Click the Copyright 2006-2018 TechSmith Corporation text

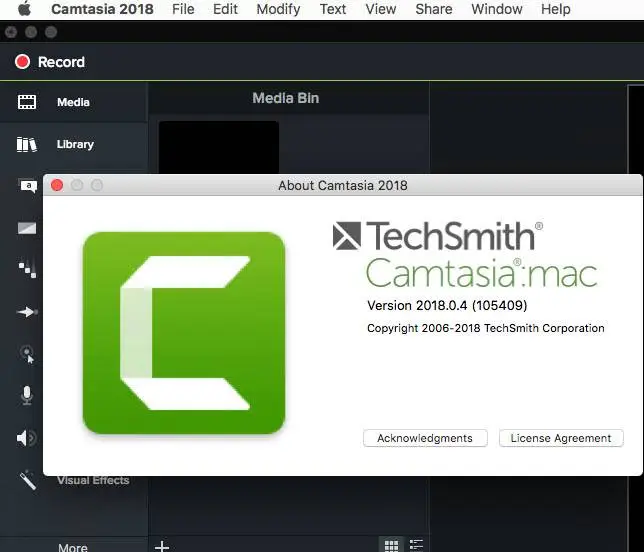[x=485, y=328]
